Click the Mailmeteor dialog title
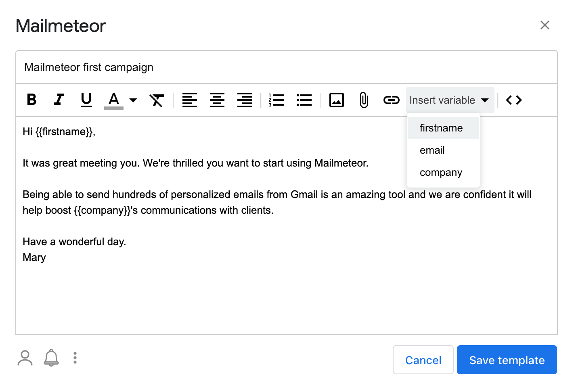Image resolution: width=574 pixels, height=392 pixels. click(x=61, y=26)
